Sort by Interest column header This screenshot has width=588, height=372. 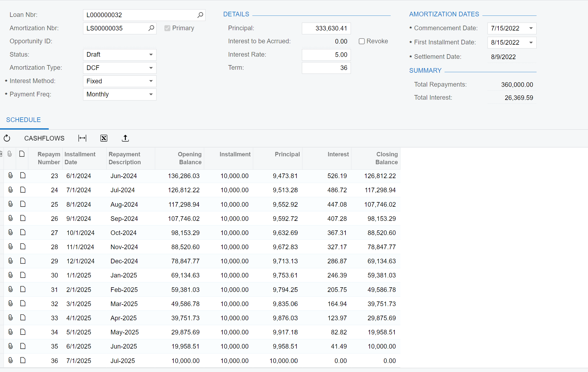(x=327, y=158)
